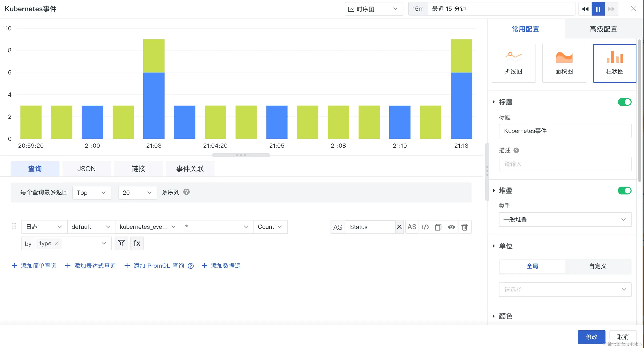This screenshot has height=348, width=644.
Task: Expand the 颜色 color section
Action: coord(506,316)
